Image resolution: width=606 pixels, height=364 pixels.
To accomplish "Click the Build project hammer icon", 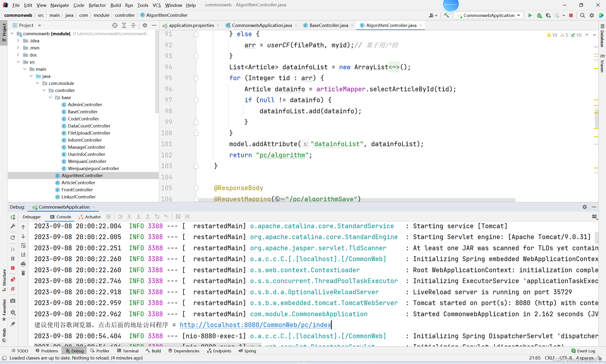I will tap(446, 15).
